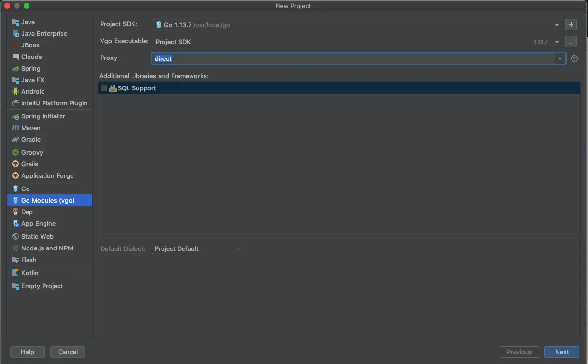Click the Empty Project folder icon

click(15, 286)
